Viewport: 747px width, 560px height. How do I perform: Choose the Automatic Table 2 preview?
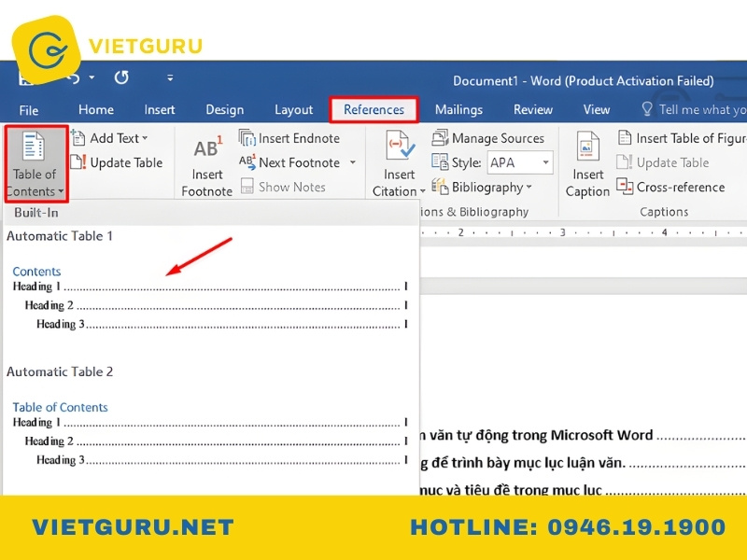(210, 435)
